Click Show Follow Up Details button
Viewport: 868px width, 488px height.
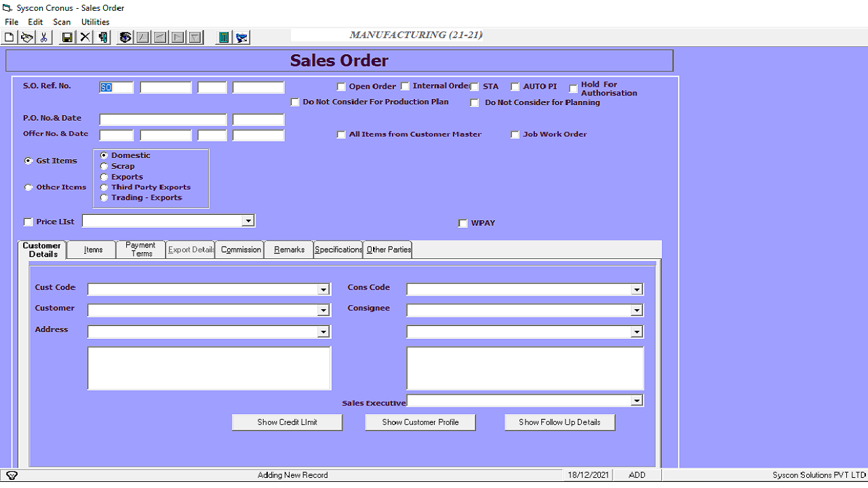(x=559, y=422)
